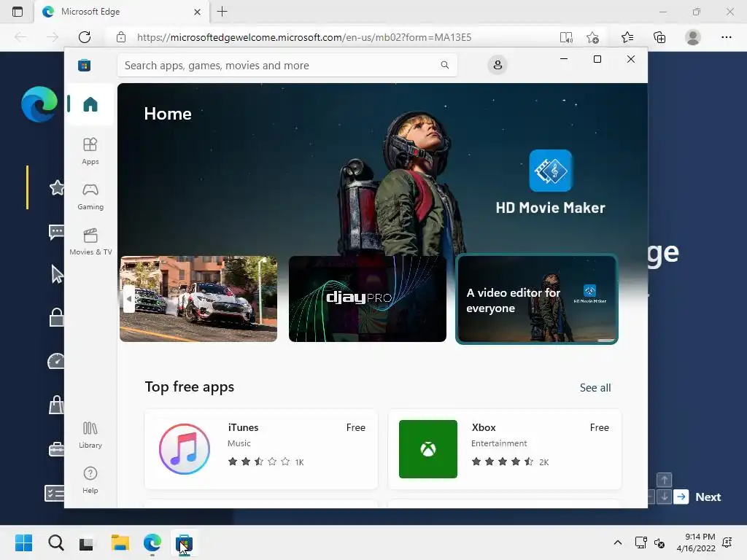
Task: Open the Home section in Store sidebar
Action: pyautogui.click(x=90, y=104)
